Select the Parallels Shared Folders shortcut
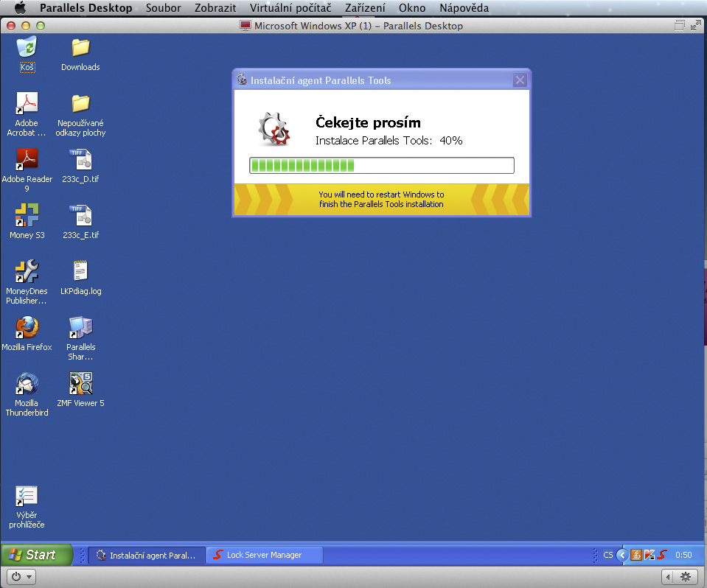The image size is (707, 588). (80, 327)
